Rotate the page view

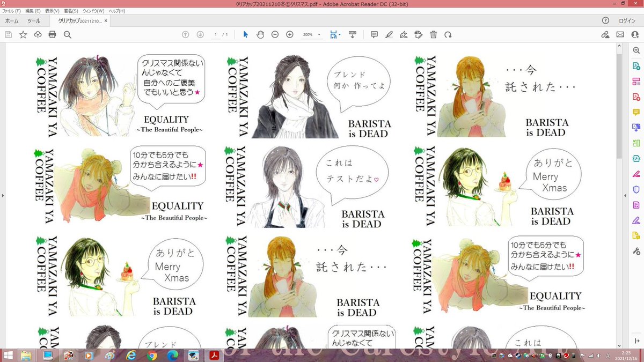pos(448,34)
